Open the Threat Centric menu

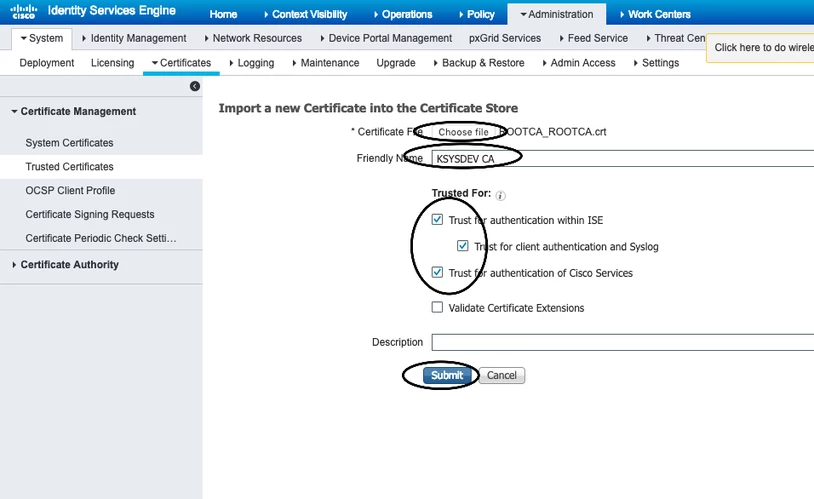[675, 38]
